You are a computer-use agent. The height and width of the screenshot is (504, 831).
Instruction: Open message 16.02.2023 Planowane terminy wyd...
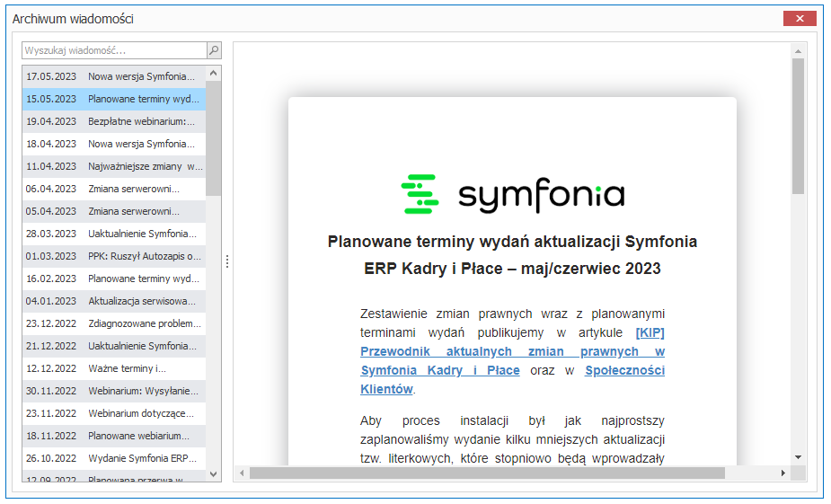coord(114,279)
